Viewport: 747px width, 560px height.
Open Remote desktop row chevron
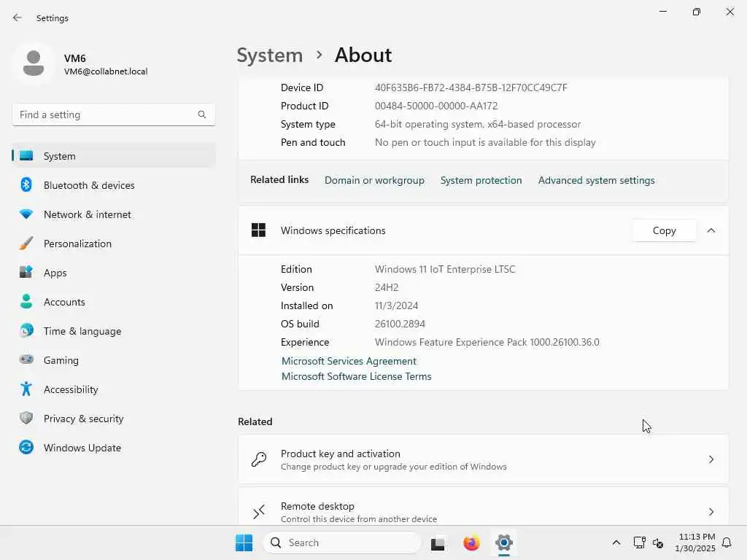[711, 512]
